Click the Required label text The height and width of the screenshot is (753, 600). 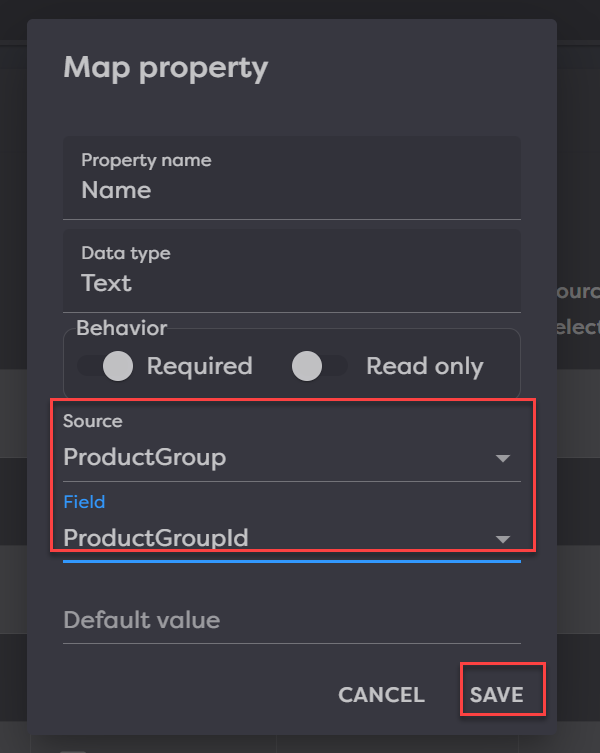click(199, 367)
